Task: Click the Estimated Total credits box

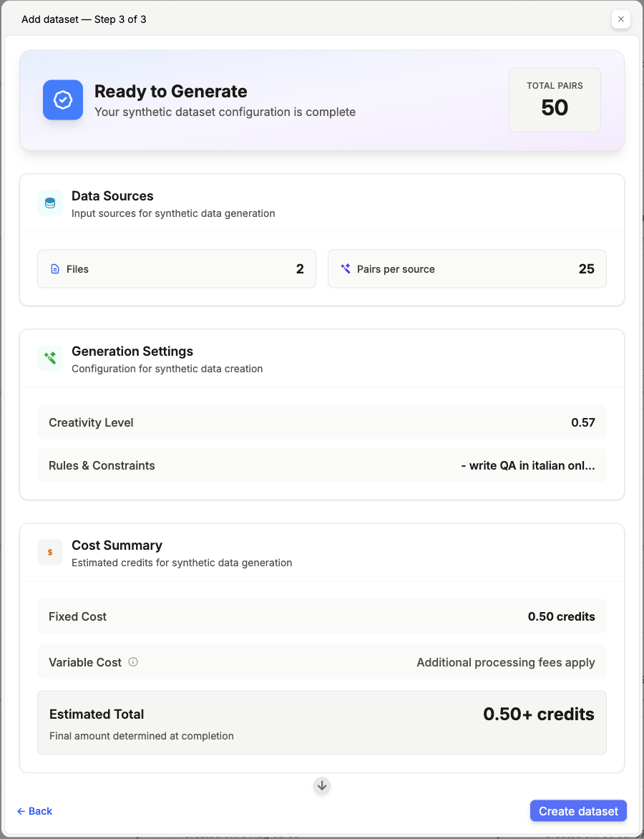Action: tap(322, 723)
